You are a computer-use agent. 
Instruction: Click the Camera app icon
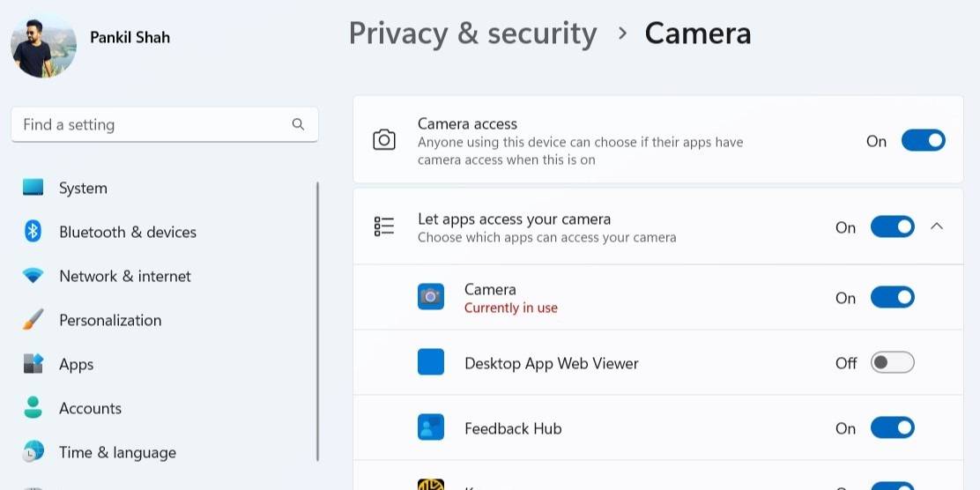431,297
